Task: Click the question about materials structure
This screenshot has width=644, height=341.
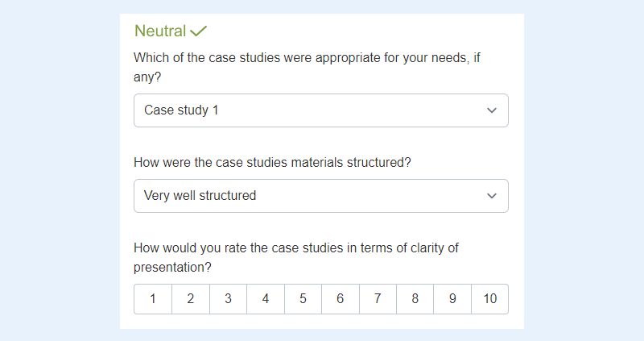Action: tap(273, 162)
